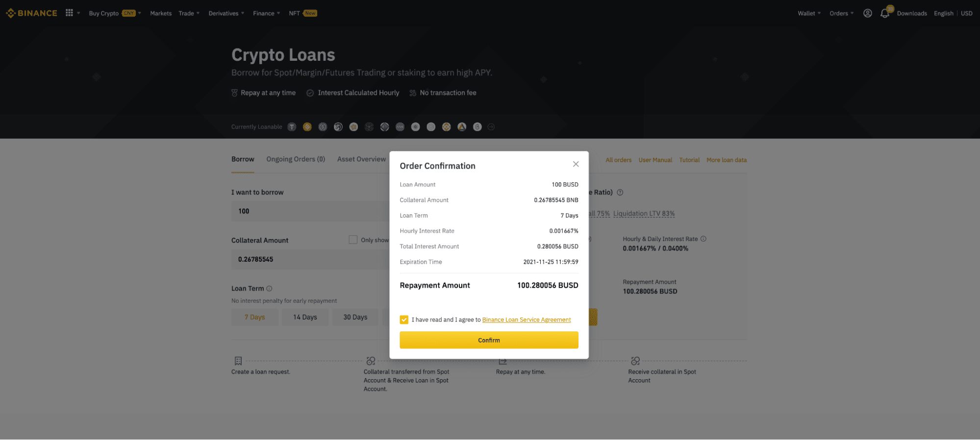980x440 pixels.
Task: Click the Collateral Amount field showing 0.26785545
Action: point(310,259)
